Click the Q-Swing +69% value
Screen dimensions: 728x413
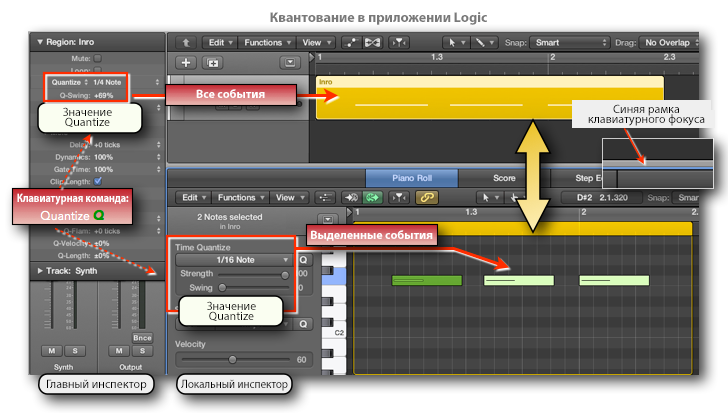tap(104, 96)
